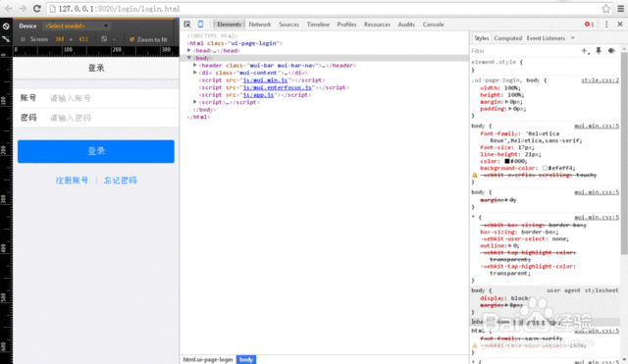Open the style.css:2 source link
This screenshot has width=628, height=364.
(x=600, y=80)
